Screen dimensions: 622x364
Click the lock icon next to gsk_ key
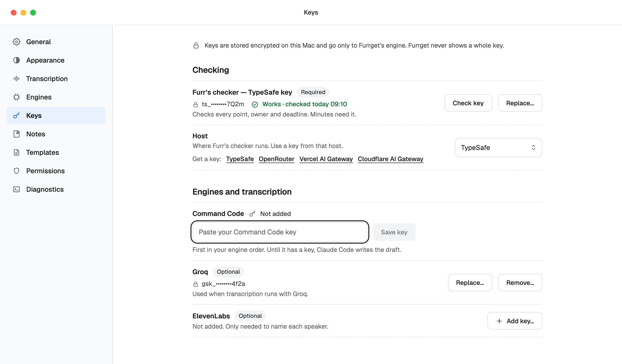196,284
